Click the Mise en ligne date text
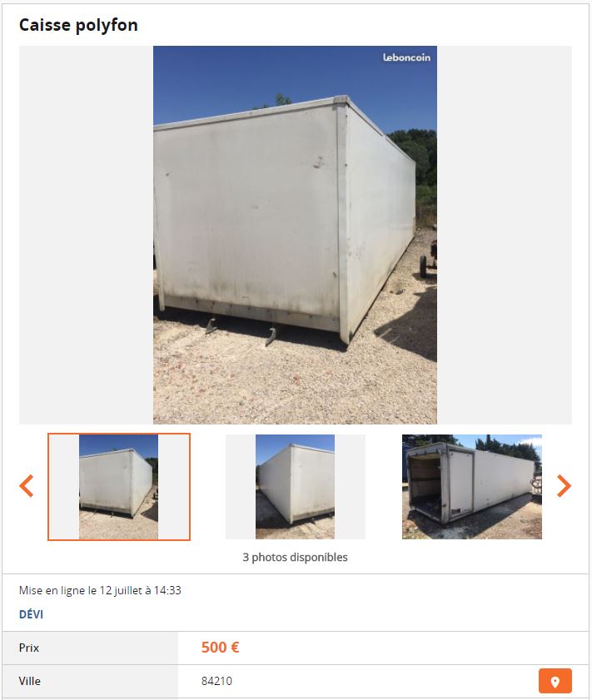Screen dimensions: 592x700 pyautogui.click(x=100, y=590)
